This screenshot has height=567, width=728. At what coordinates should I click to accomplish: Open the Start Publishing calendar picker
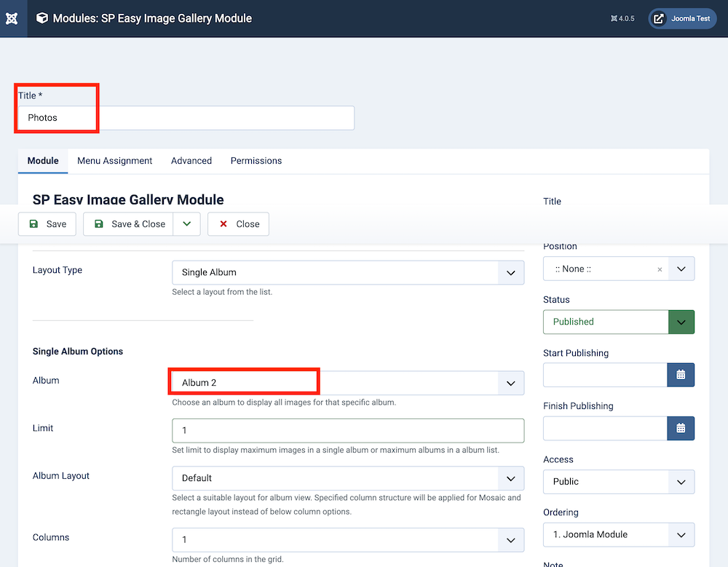[681, 375]
